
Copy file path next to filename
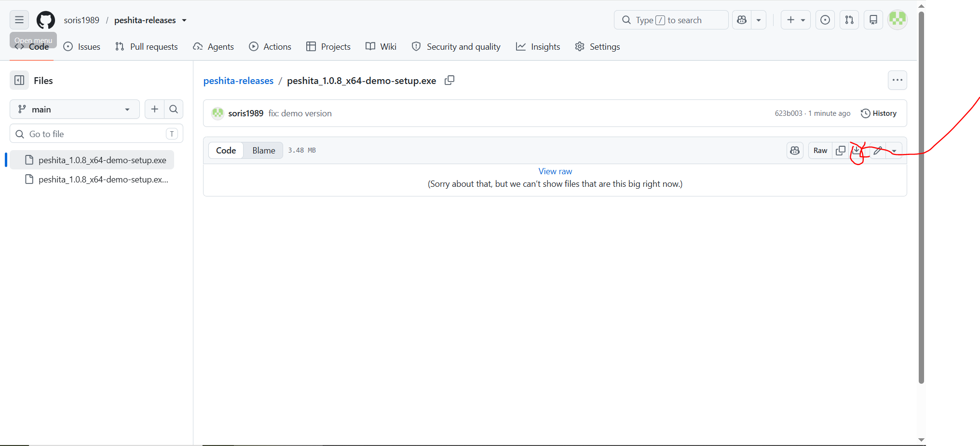[x=449, y=81]
